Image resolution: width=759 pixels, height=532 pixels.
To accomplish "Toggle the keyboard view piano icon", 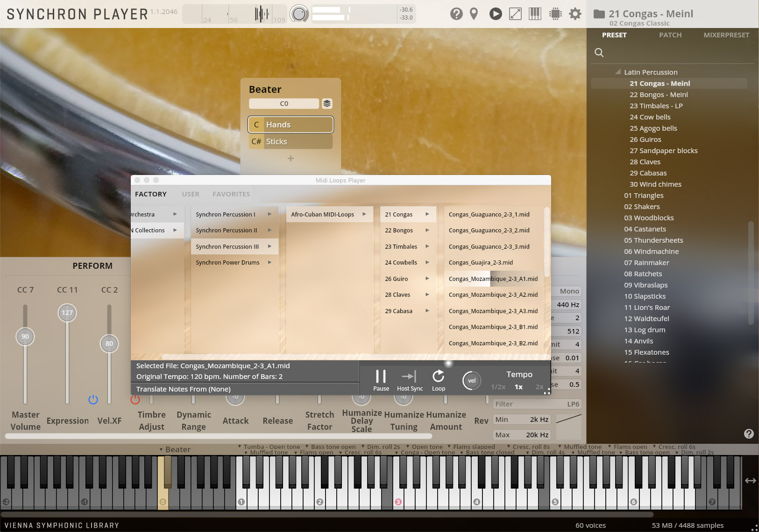I will coord(535,14).
